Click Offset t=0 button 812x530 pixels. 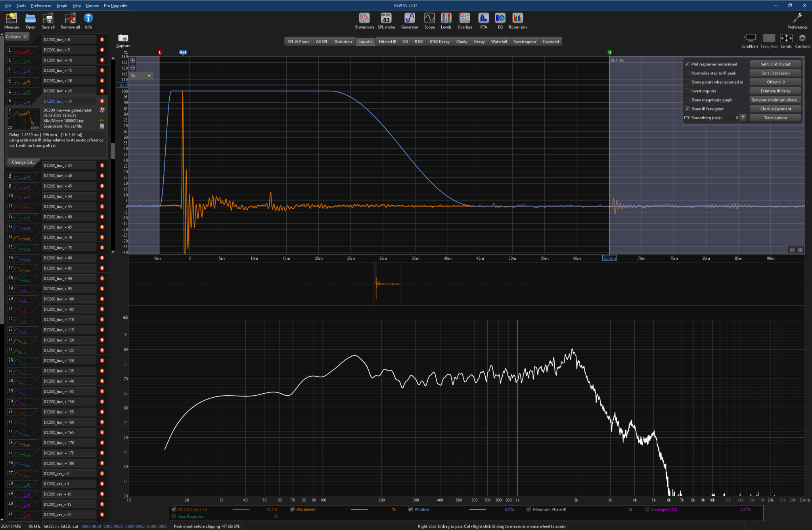776,82
